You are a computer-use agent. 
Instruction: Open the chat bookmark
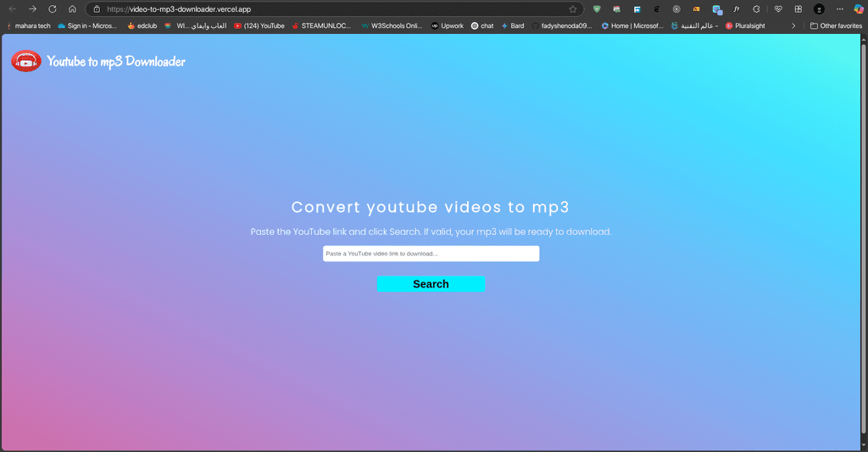[482, 25]
